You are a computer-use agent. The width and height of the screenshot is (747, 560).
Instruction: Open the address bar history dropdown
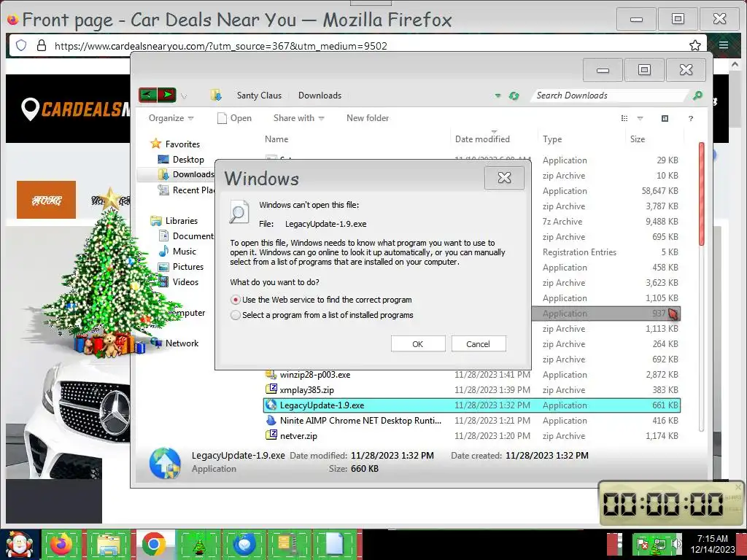(498, 96)
